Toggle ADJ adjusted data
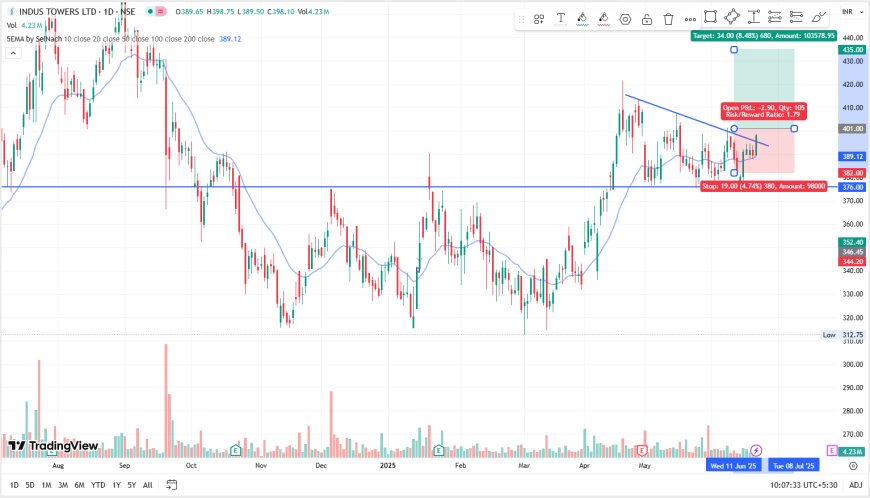This screenshot has height=498, width=870. [x=856, y=485]
